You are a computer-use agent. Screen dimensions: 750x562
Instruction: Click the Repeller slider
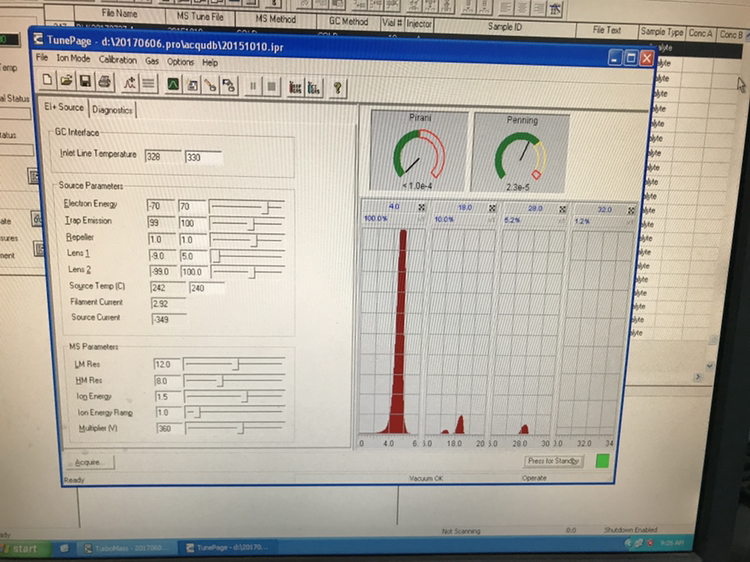(248, 240)
